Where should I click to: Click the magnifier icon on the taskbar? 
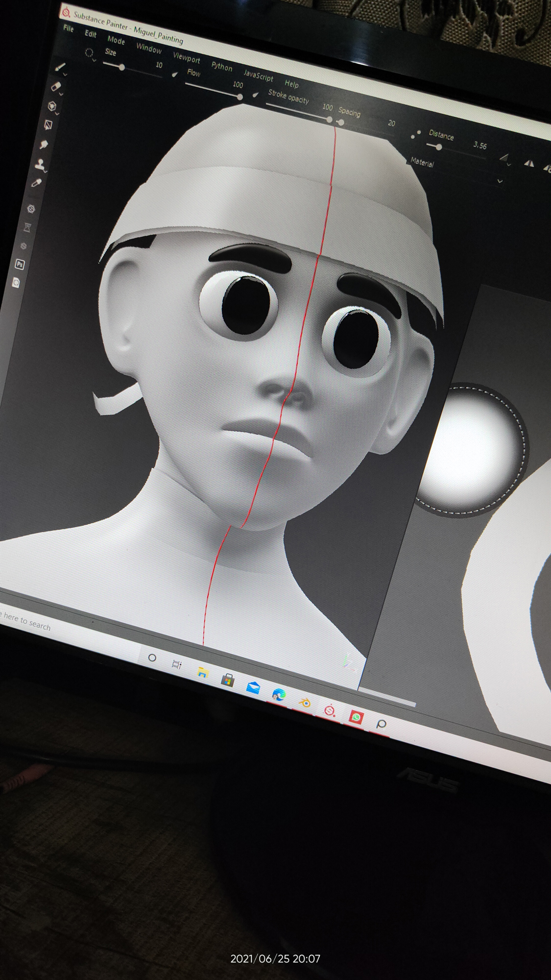(x=382, y=724)
